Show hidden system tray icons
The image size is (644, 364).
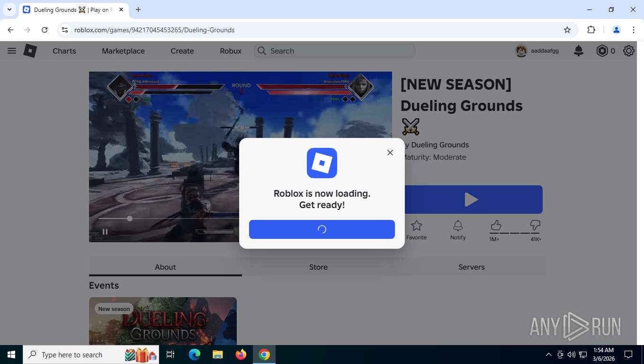(549, 355)
